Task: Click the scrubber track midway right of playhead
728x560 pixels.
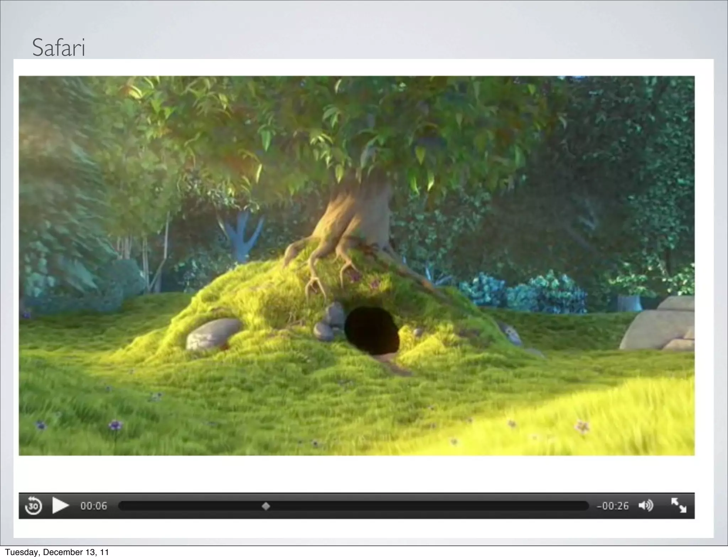Action: click(x=427, y=506)
